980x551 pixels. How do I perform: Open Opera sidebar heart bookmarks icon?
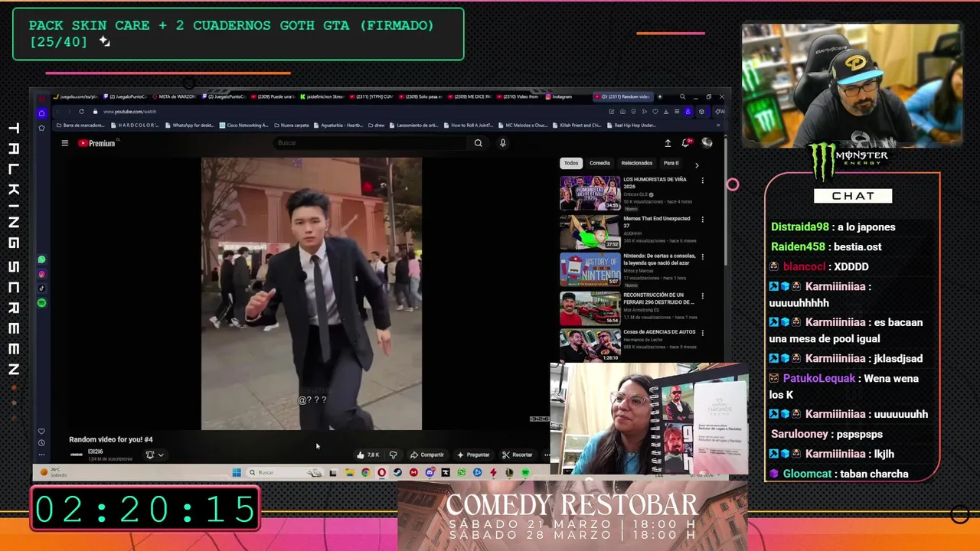click(x=41, y=431)
